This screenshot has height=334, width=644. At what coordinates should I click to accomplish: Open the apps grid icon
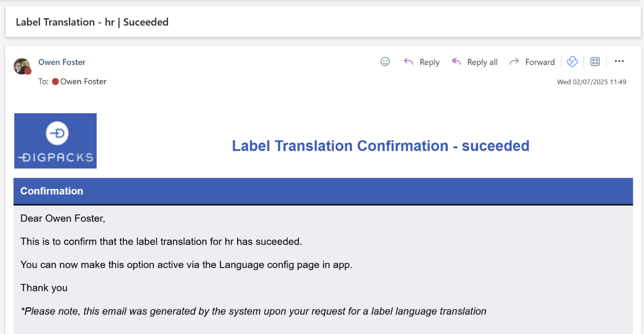click(x=595, y=62)
